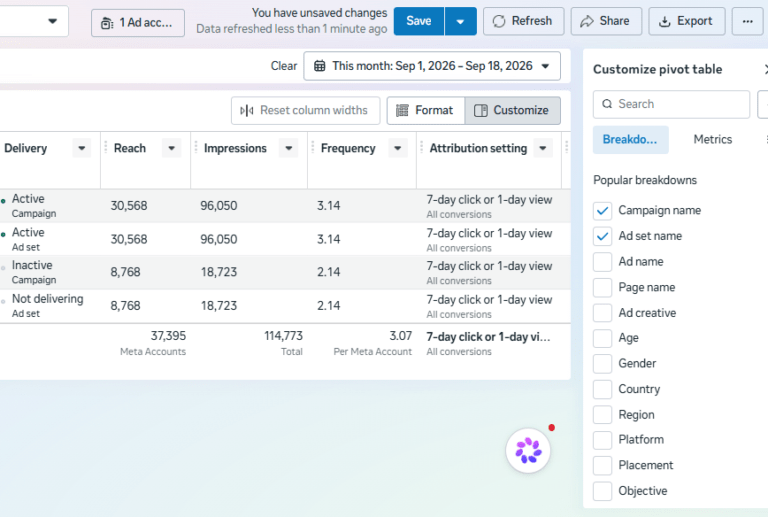Open the Save split-button dropdown arrow
The width and height of the screenshot is (768, 517).
coord(460,21)
